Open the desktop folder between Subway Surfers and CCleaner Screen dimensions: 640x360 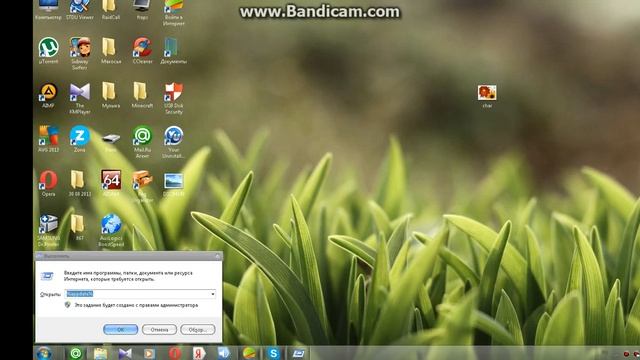(x=111, y=50)
